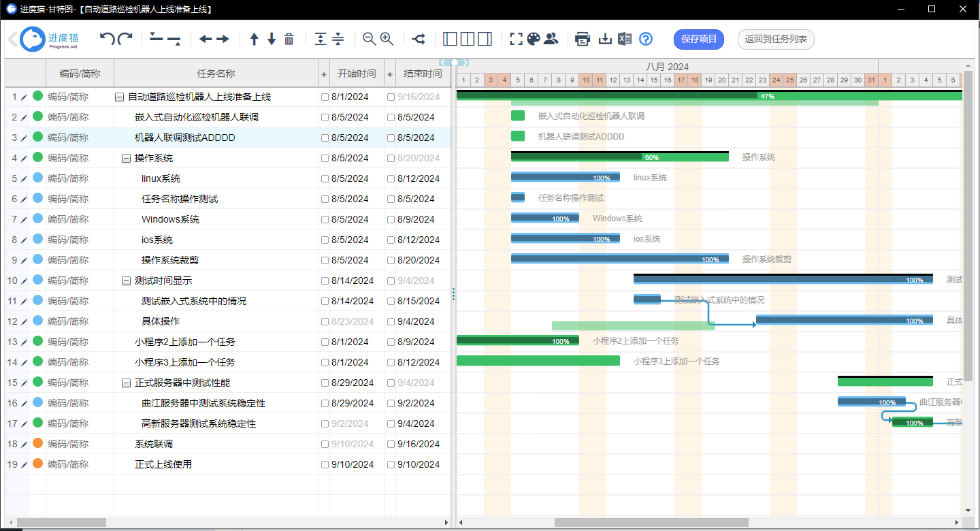Toggle end date checkbox for Windows系统

coord(391,219)
